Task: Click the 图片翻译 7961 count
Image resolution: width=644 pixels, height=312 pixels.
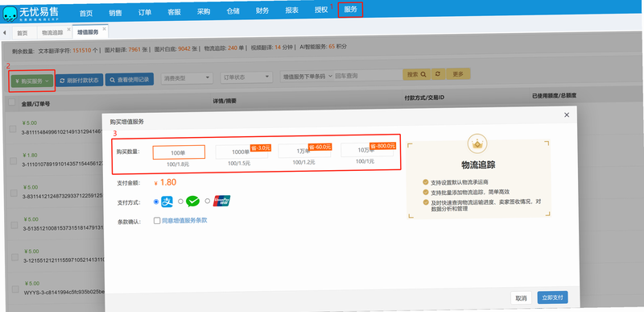Action: pyautogui.click(x=127, y=50)
